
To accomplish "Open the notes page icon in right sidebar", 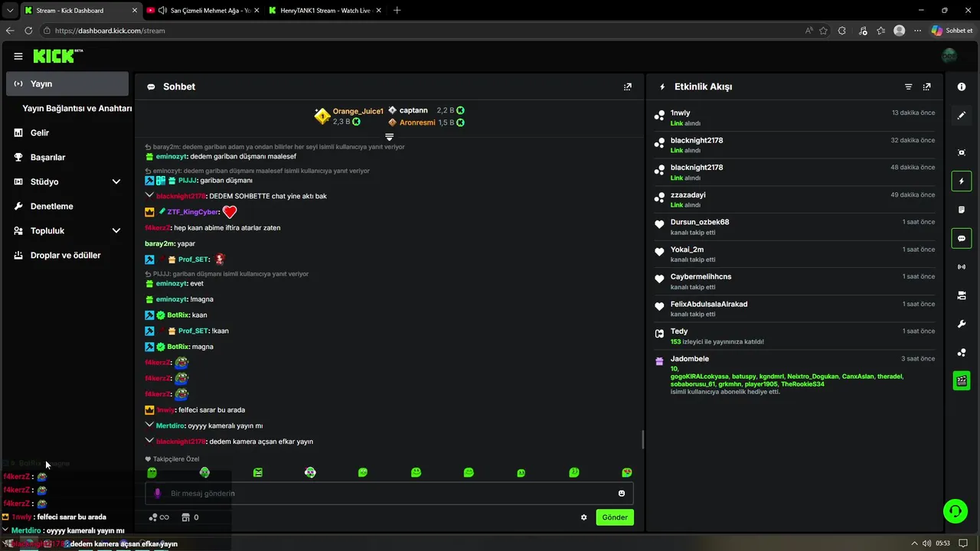I will pyautogui.click(x=962, y=210).
